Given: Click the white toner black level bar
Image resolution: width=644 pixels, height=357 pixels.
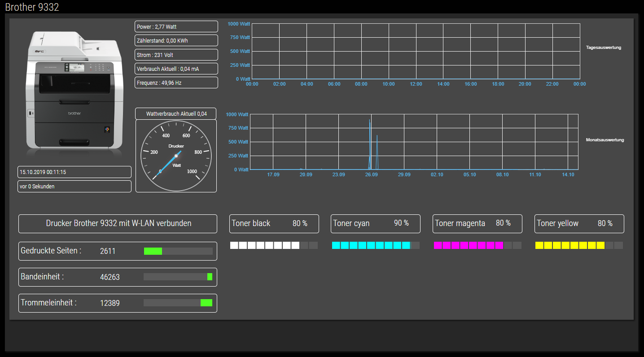Looking at the screenshot, I should (274, 245).
